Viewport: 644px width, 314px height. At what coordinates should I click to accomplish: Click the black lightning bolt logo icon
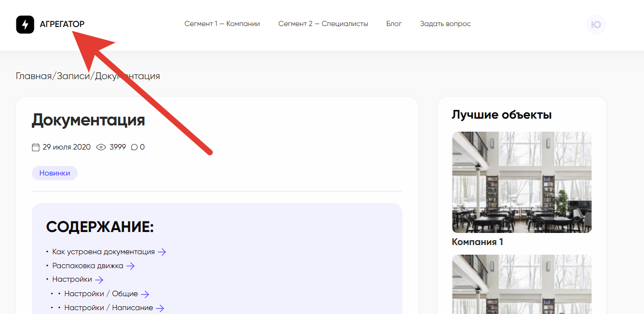[25, 24]
